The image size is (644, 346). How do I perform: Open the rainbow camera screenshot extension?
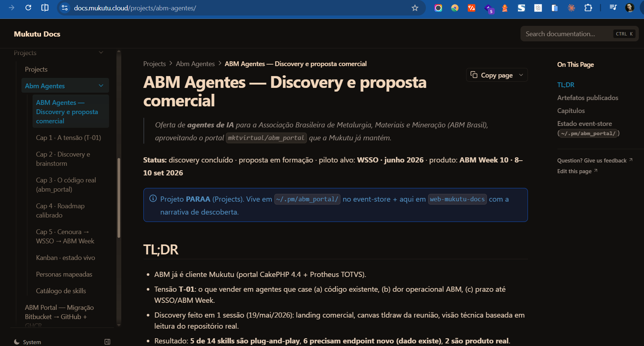tap(438, 8)
